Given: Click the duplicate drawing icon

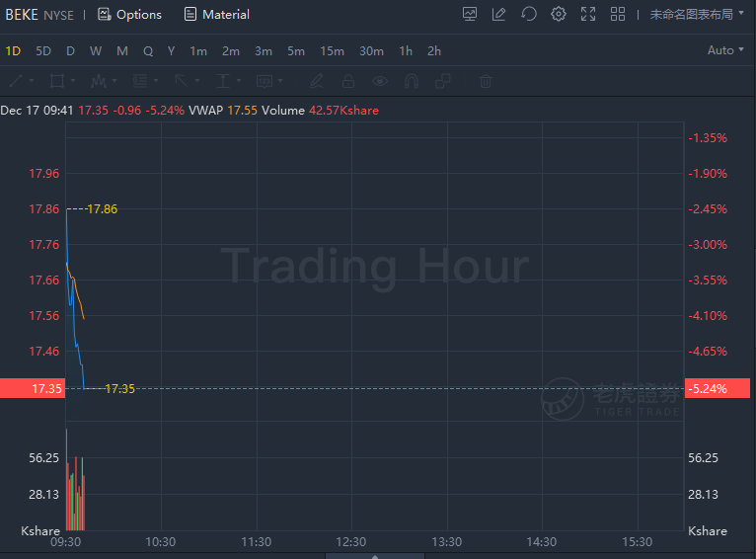Looking at the screenshot, I should coord(442,81).
